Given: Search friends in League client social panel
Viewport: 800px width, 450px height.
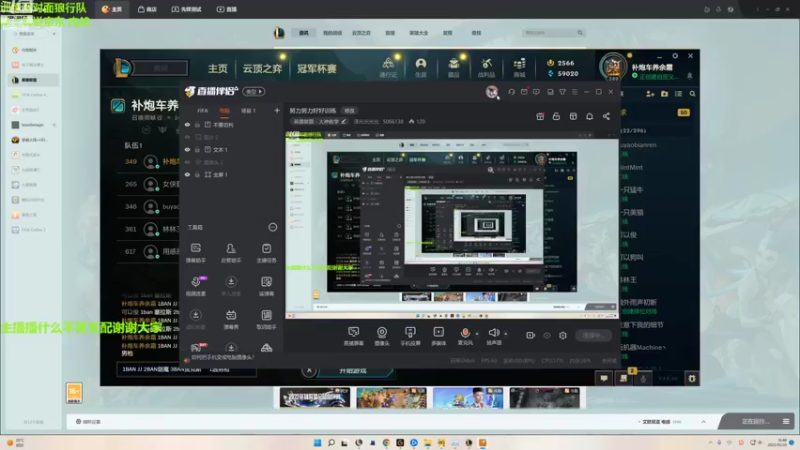Looking at the screenshot, I should tap(692, 94).
